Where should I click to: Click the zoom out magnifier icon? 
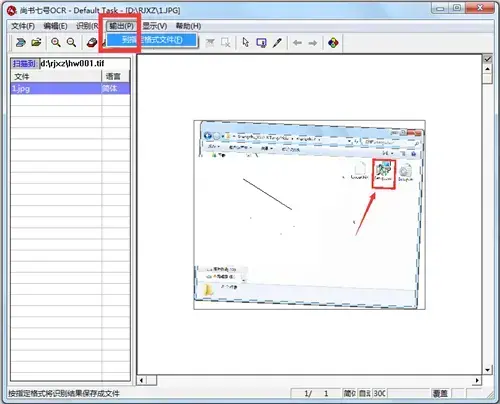point(71,42)
